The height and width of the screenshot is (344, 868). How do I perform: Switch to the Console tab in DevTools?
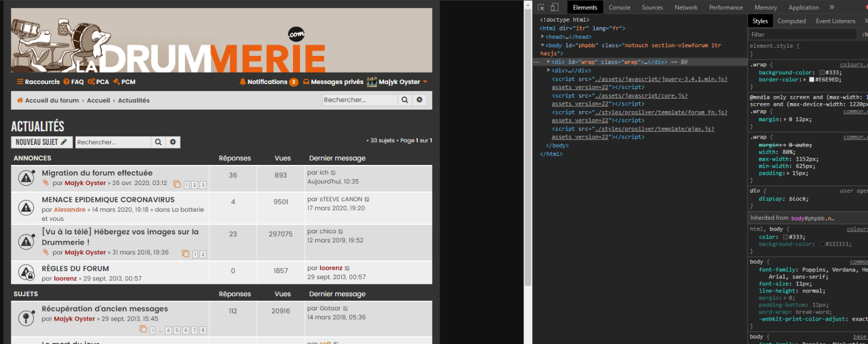[x=620, y=8]
